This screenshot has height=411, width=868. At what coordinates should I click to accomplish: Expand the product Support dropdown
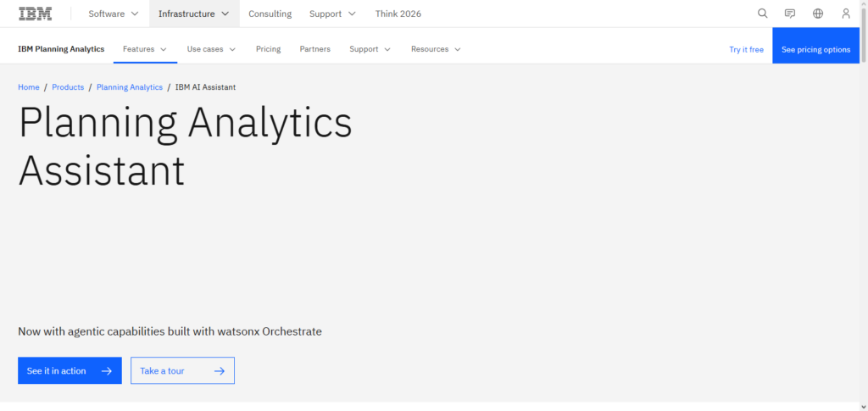coord(370,49)
